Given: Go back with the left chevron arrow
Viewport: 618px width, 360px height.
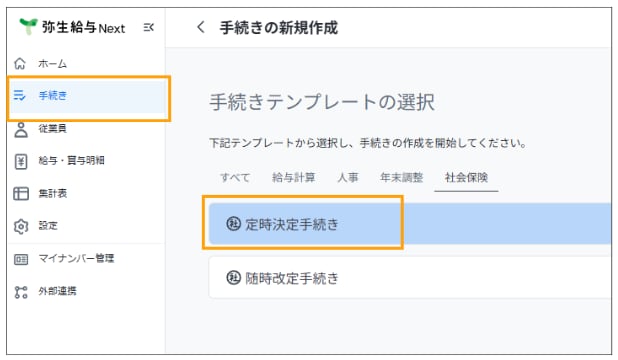Looking at the screenshot, I should (201, 27).
